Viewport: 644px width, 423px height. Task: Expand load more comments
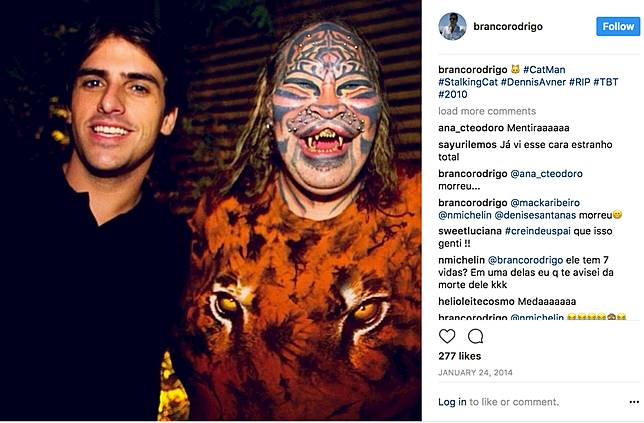(487, 111)
